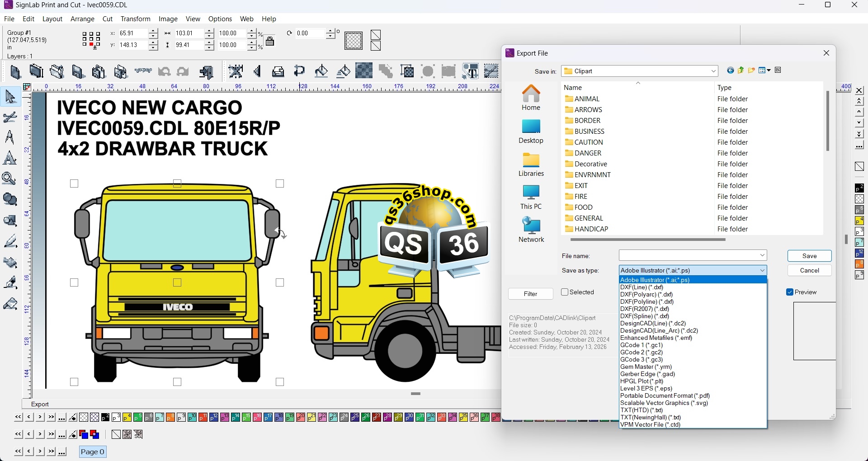Screen dimensions: 868x461
Task: Click the Filter button
Action: pos(531,294)
